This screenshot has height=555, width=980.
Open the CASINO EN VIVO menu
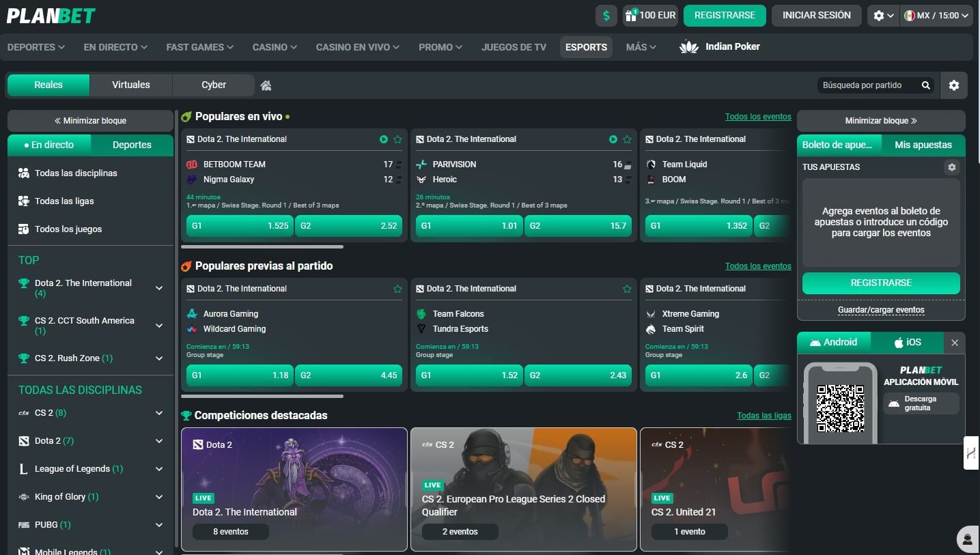(357, 47)
